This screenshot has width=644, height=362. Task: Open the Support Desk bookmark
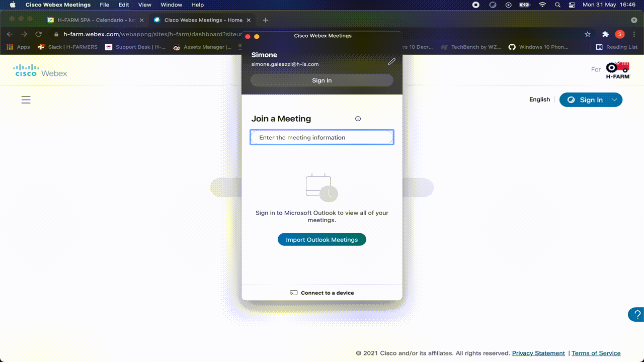point(135,47)
